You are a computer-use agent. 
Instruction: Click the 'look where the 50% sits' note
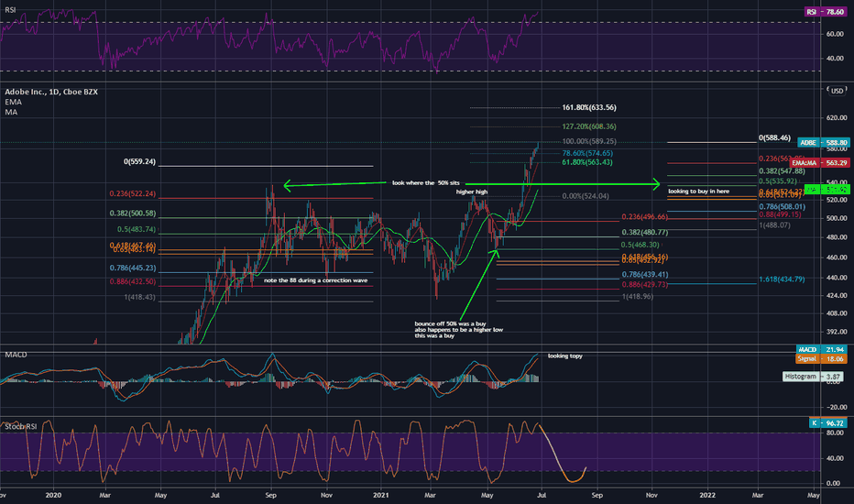click(x=426, y=183)
